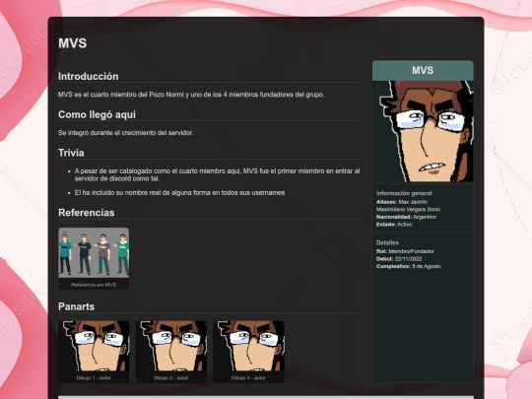This screenshot has width=532, height=399.
Task: Open the Dibujo 3 fanart thumbnail
Action: pyautogui.click(x=248, y=346)
